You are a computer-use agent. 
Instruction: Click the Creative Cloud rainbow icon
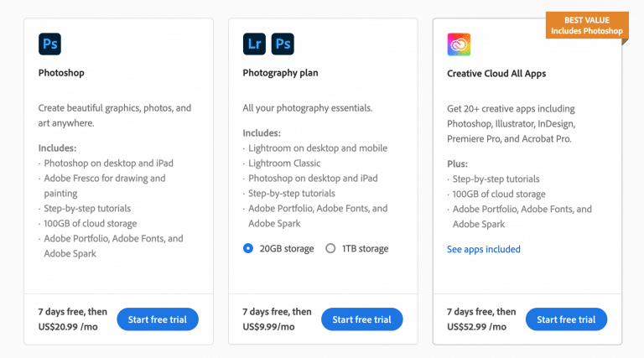(x=459, y=44)
